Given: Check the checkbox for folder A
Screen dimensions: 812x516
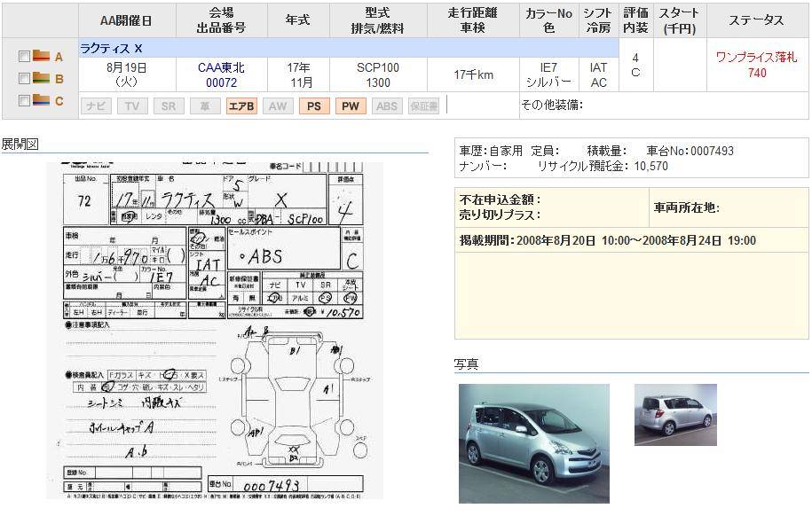Looking at the screenshot, I should click(24, 57).
